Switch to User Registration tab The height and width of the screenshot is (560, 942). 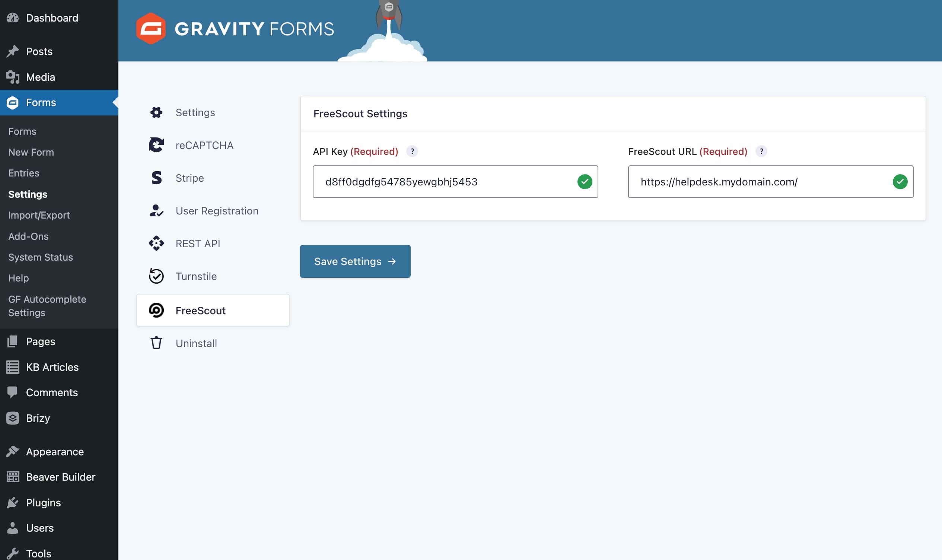pos(213,211)
